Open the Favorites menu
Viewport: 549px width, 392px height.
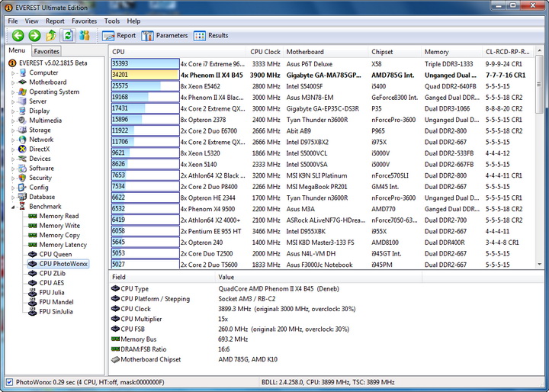click(x=84, y=21)
